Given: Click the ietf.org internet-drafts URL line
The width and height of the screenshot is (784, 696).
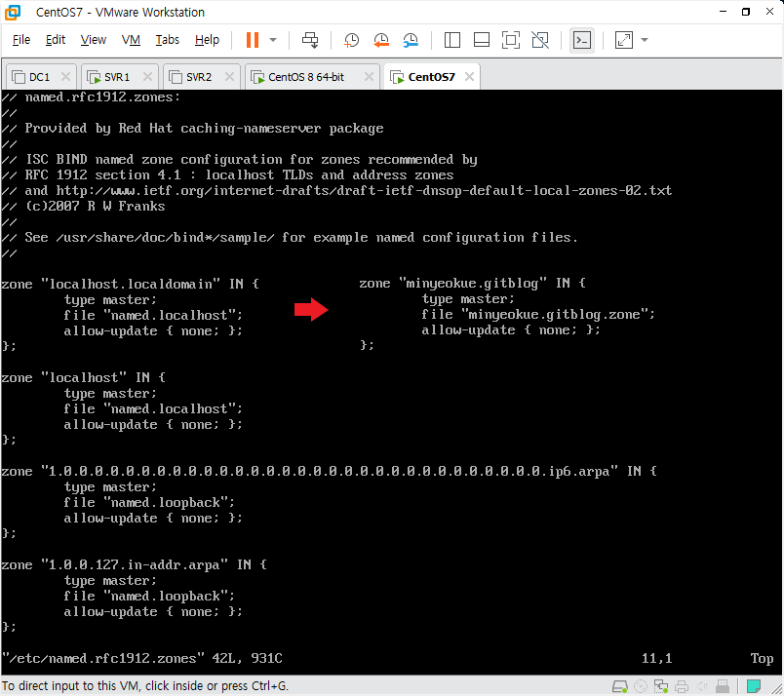Looking at the screenshot, I should [336, 190].
